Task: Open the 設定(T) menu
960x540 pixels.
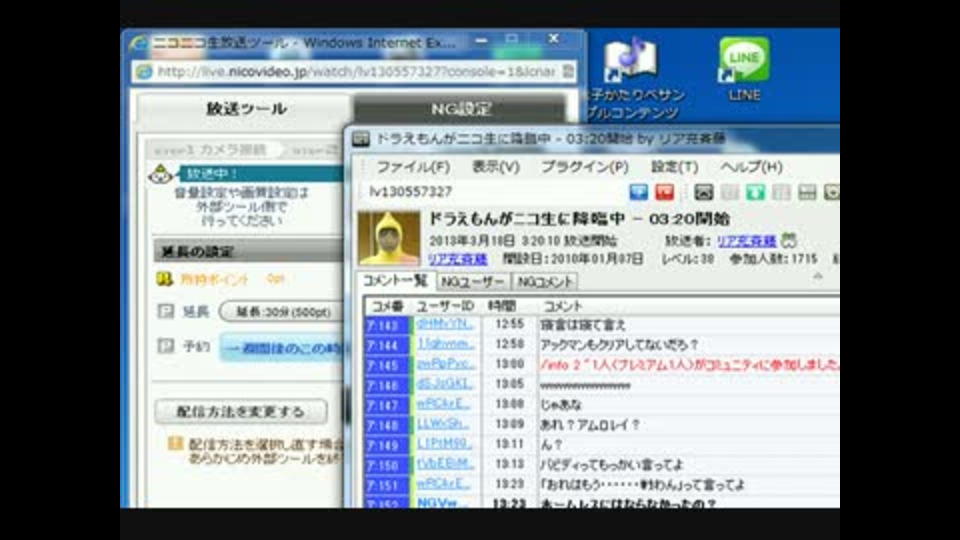Action: pos(674,167)
